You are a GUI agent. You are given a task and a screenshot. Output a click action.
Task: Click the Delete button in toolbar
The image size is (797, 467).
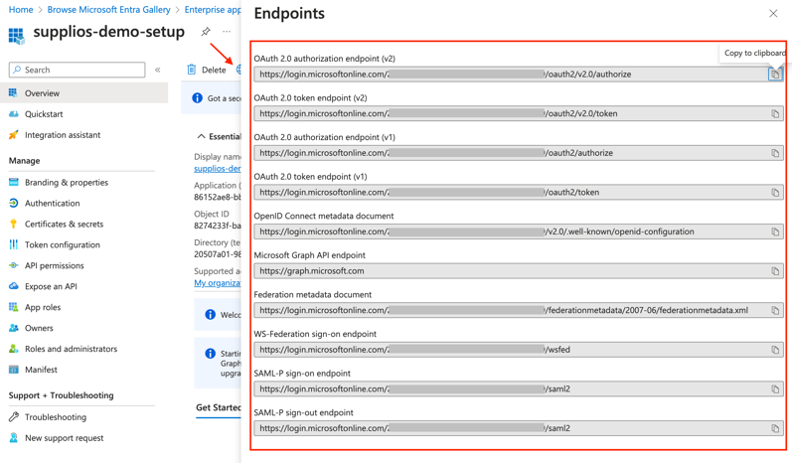[206, 70]
